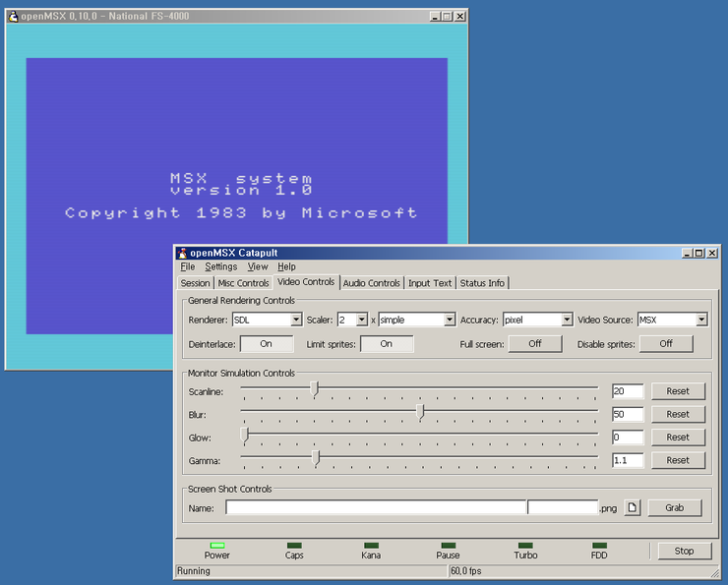Open the Accuracy dropdown showing pixel
728x585 pixels.
[x=538, y=320]
